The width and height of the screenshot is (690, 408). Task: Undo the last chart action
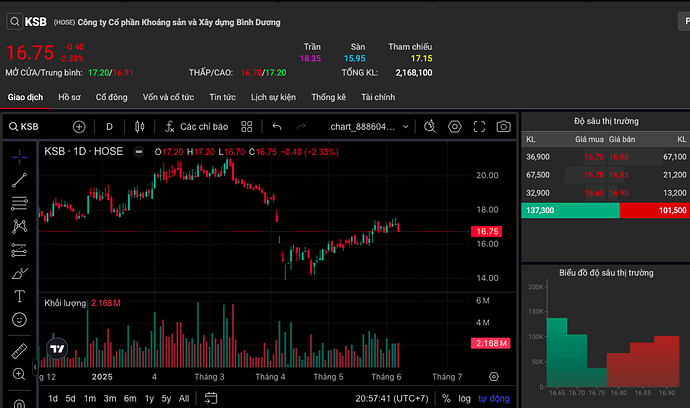276,127
